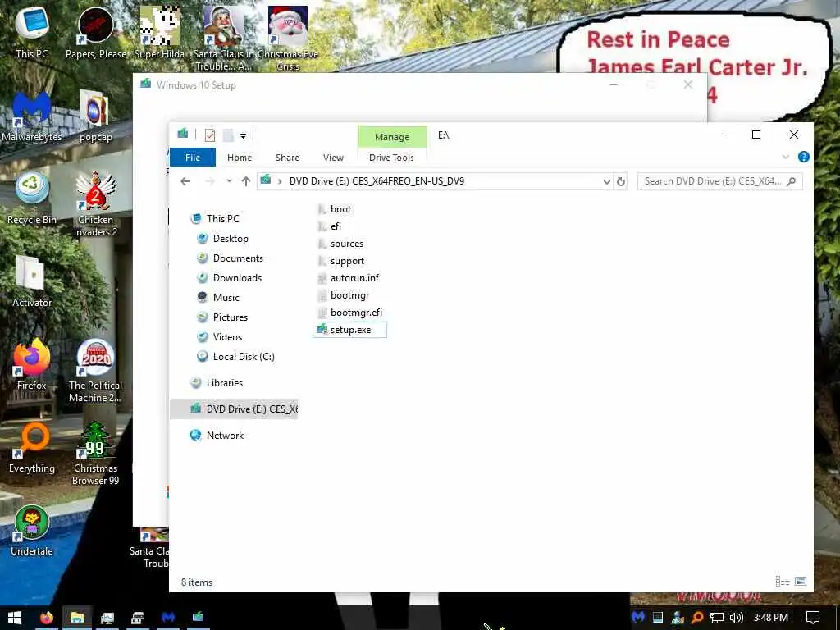The height and width of the screenshot is (630, 840).
Task: Open the popcap desktop icon
Action: [95, 116]
